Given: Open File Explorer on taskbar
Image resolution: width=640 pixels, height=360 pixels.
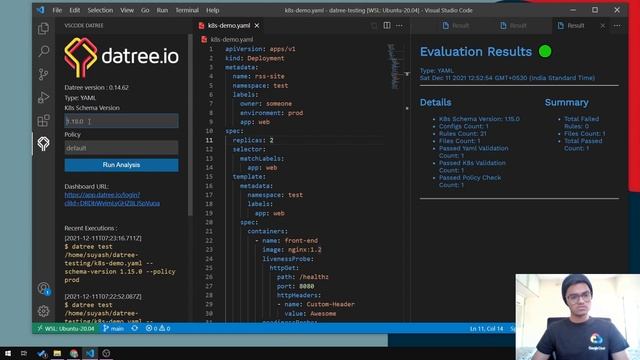Looking at the screenshot, I should [x=57, y=353].
